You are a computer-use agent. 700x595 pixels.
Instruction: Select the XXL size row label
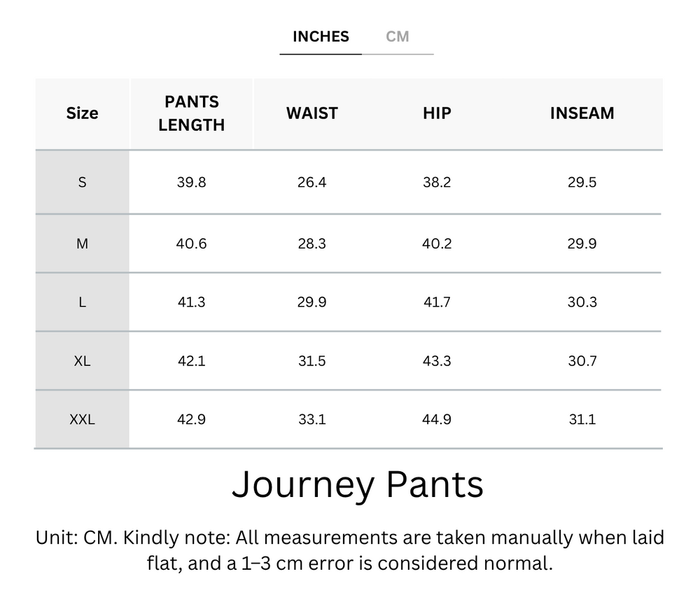[82, 419]
